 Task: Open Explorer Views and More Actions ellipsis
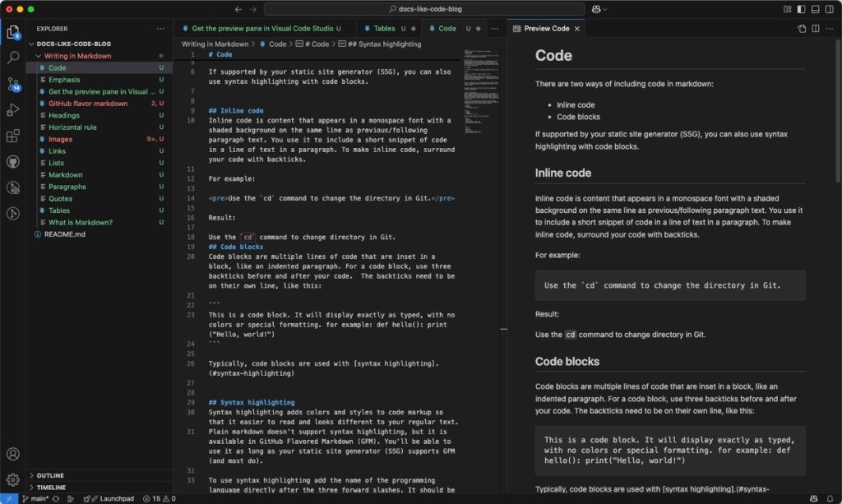point(160,29)
